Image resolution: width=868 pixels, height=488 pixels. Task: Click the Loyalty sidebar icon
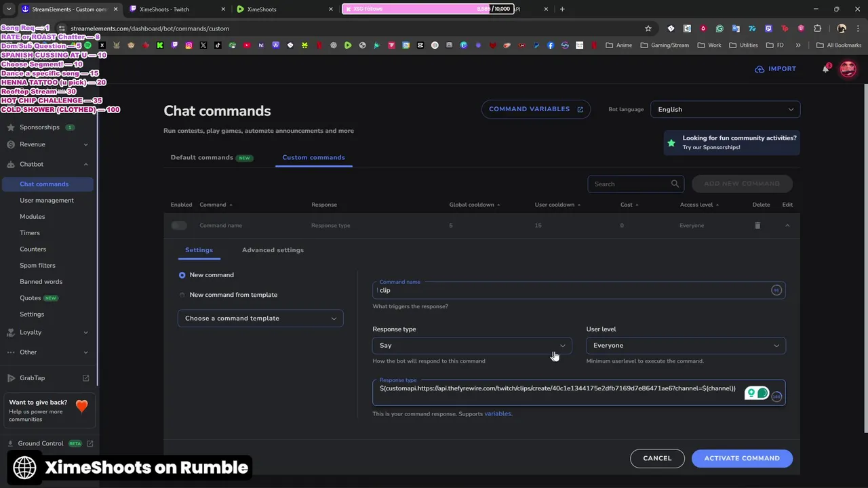[11, 332]
